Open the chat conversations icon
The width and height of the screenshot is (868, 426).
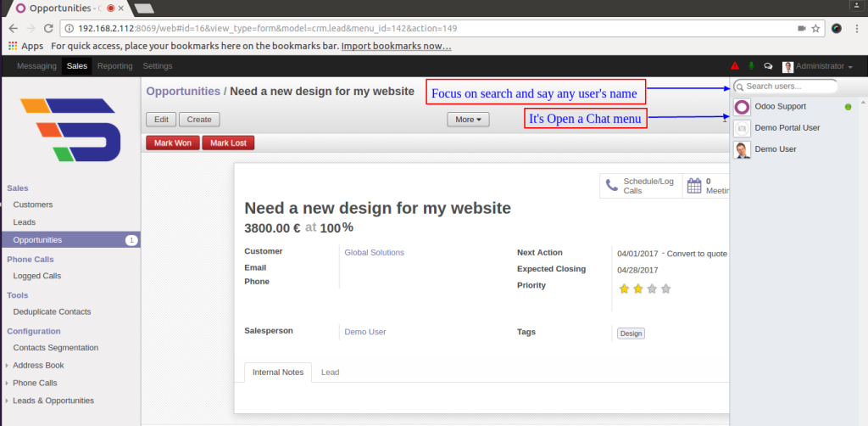click(x=768, y=66)
